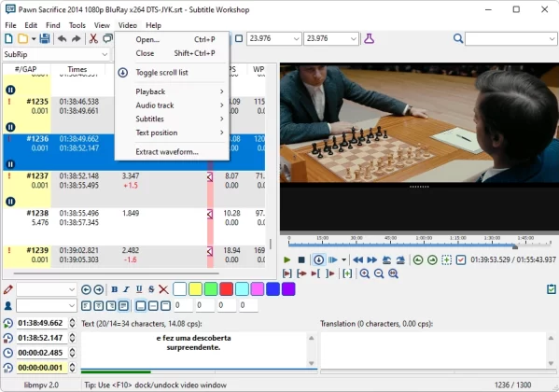The width and height of the screenshot is (559, 392).
Task: Click the actor person icon
Action: [7, 305]
